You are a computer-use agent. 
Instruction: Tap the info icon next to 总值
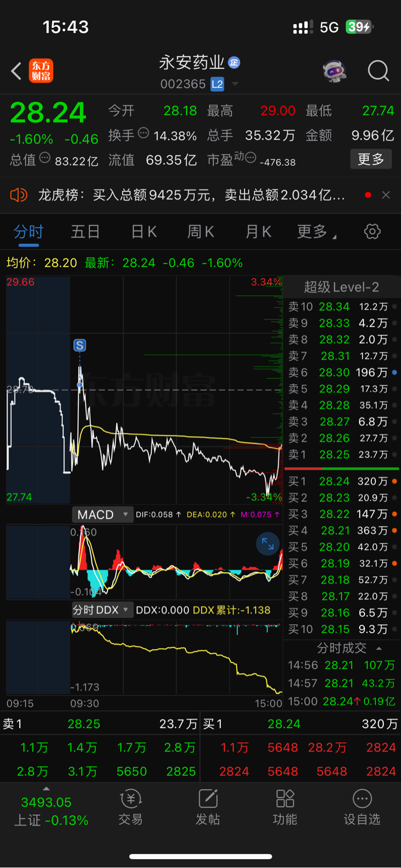[45, 158]
